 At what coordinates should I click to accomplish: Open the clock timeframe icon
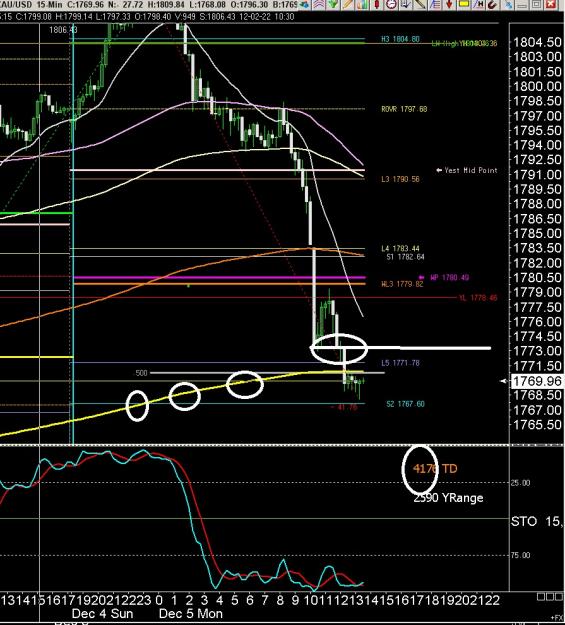391,4
